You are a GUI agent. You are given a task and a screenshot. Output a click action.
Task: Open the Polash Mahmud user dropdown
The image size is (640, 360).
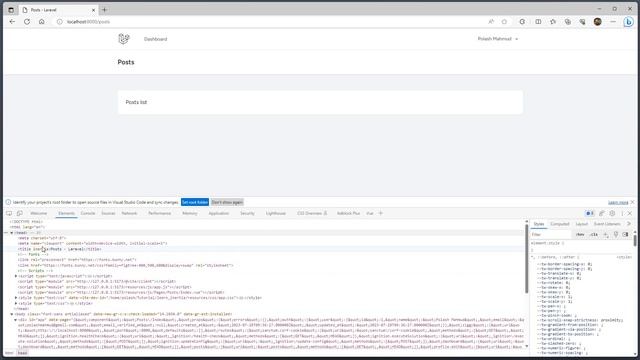498,39
